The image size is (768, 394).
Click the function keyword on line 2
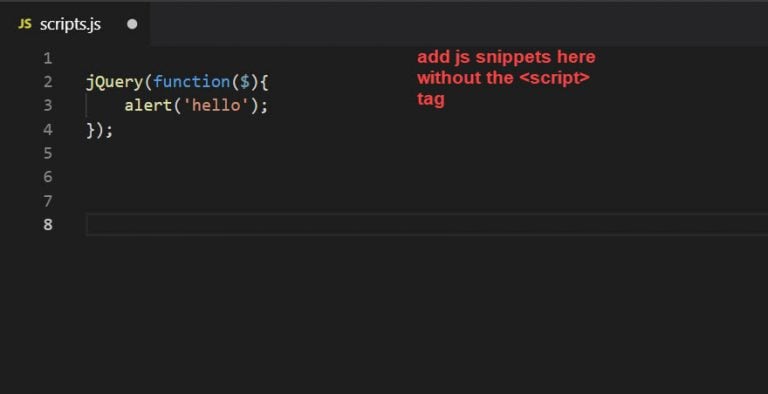click(192, 81)
